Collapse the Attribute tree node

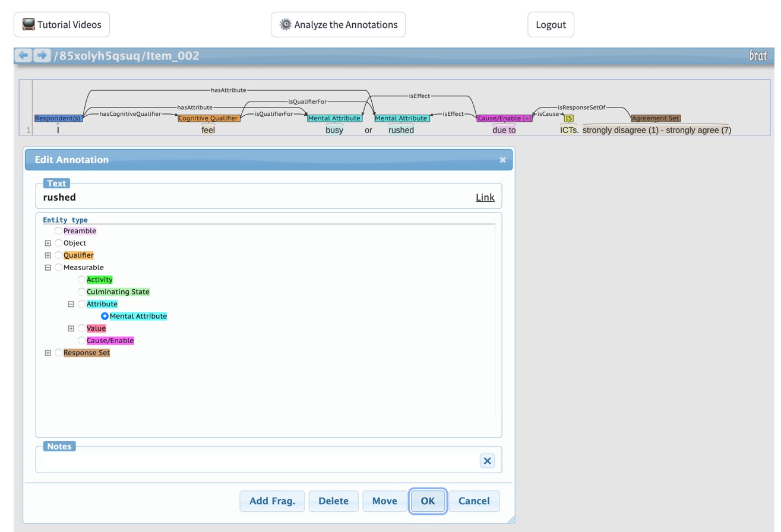[71, 304]
